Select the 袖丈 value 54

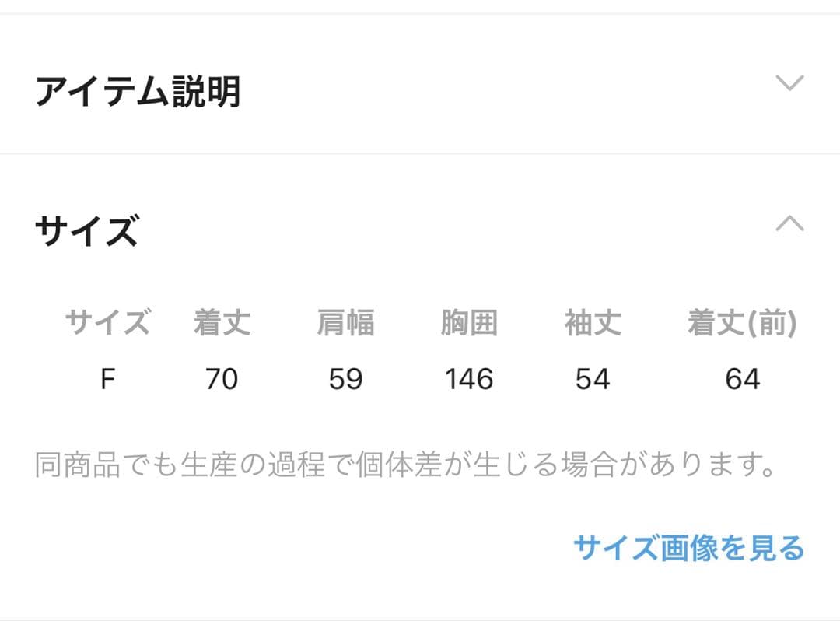[593, 379]
